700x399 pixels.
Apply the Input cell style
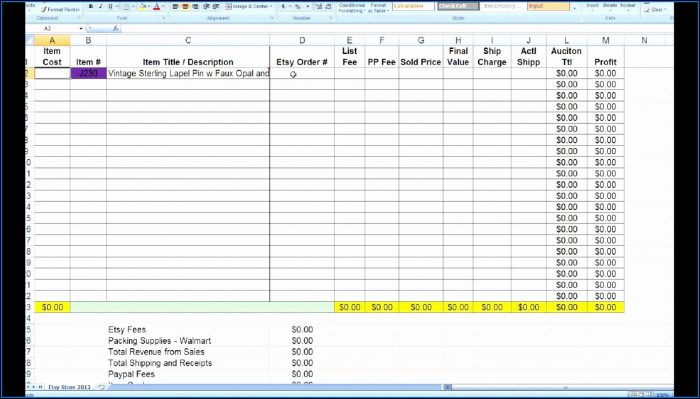tap(548, 6)
